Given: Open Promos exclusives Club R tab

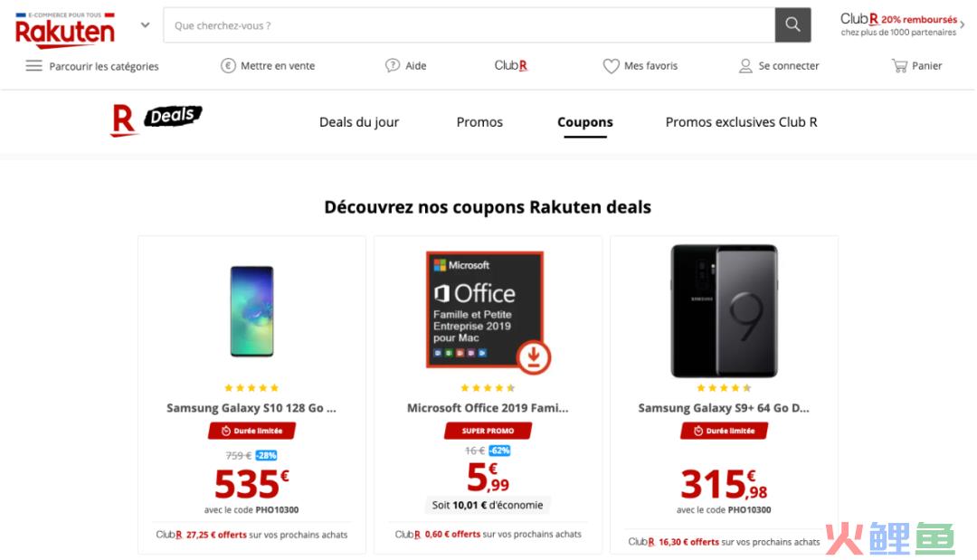Looking at the screenshot, I should point(741,122).
